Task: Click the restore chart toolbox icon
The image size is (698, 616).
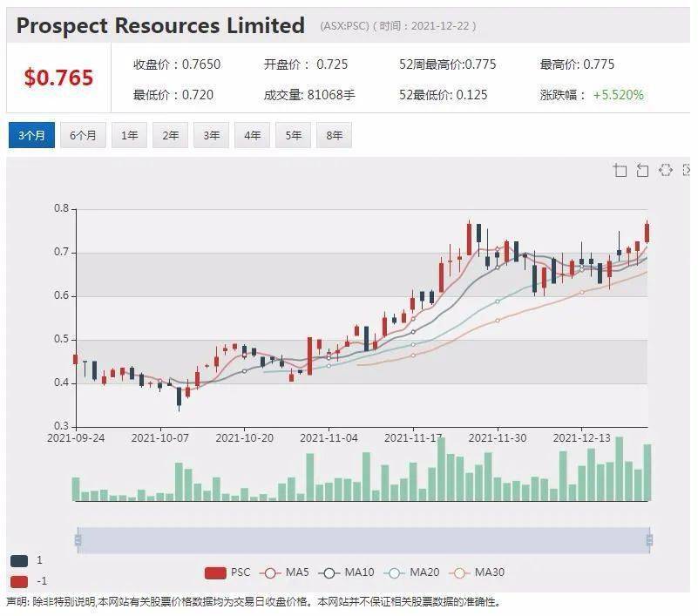Action: [665, 170]
